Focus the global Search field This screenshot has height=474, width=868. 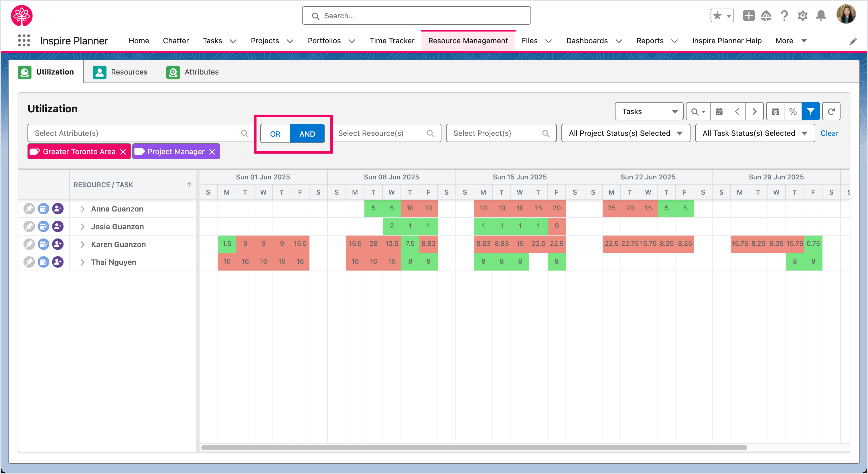[x=416, y=15]
